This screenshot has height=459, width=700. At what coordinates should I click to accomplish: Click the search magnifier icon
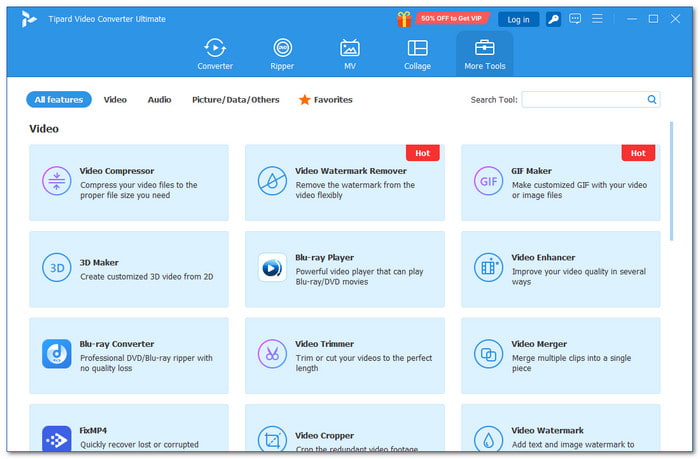(x=652, y=100)
